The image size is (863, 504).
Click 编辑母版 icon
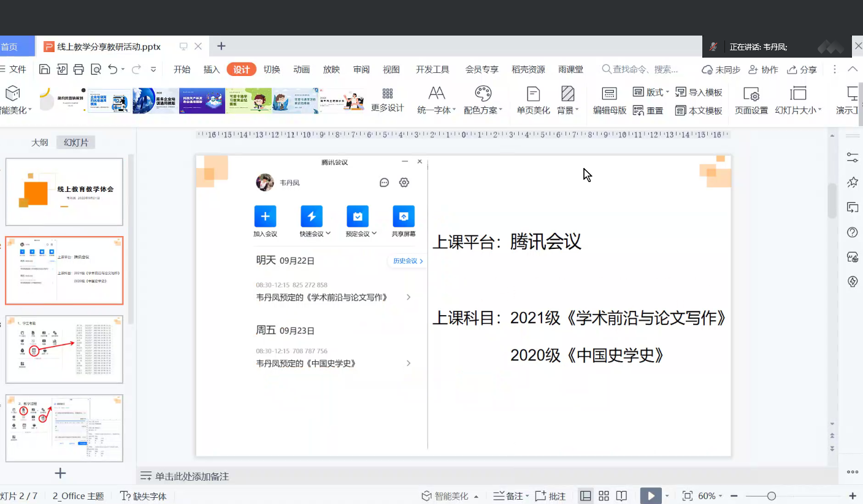(x=609, y=94)
